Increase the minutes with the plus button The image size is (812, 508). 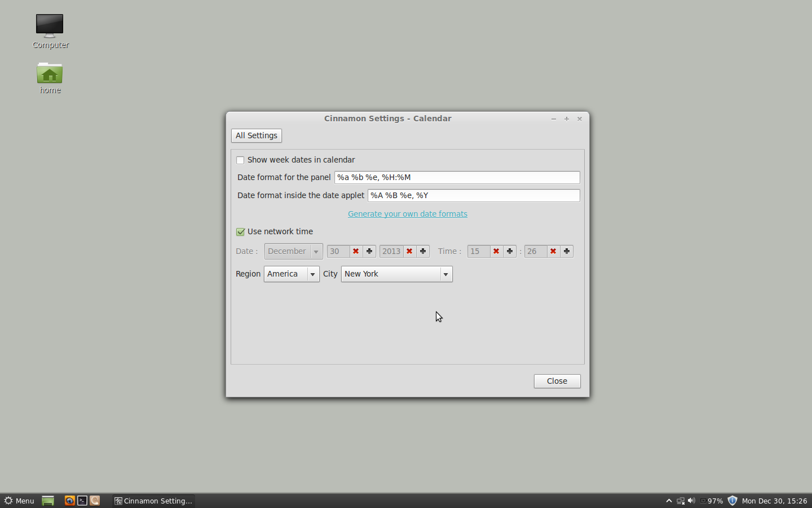pos(567,251)
